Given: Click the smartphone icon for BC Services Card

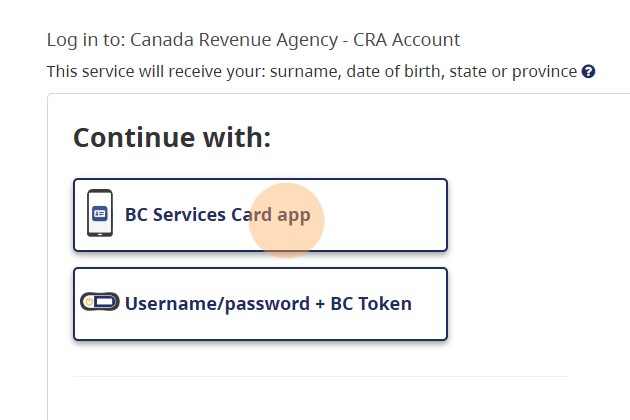Looking at the screenshot, I should (100, 214).
